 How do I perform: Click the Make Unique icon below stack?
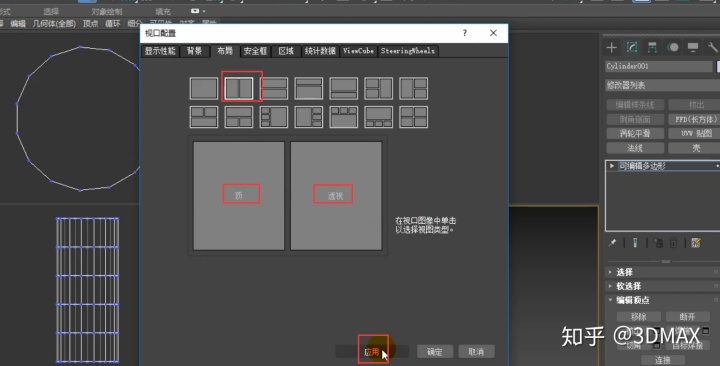tap(658, 243)
